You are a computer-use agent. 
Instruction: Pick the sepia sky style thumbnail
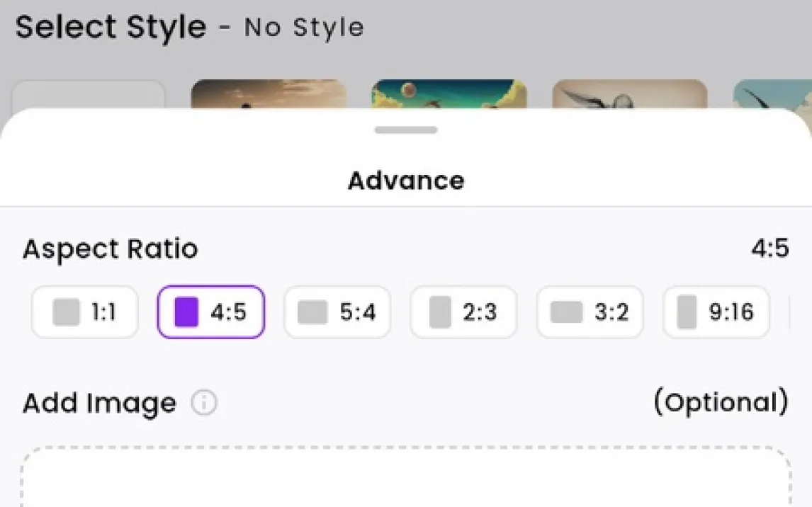[x=269, y=94]
